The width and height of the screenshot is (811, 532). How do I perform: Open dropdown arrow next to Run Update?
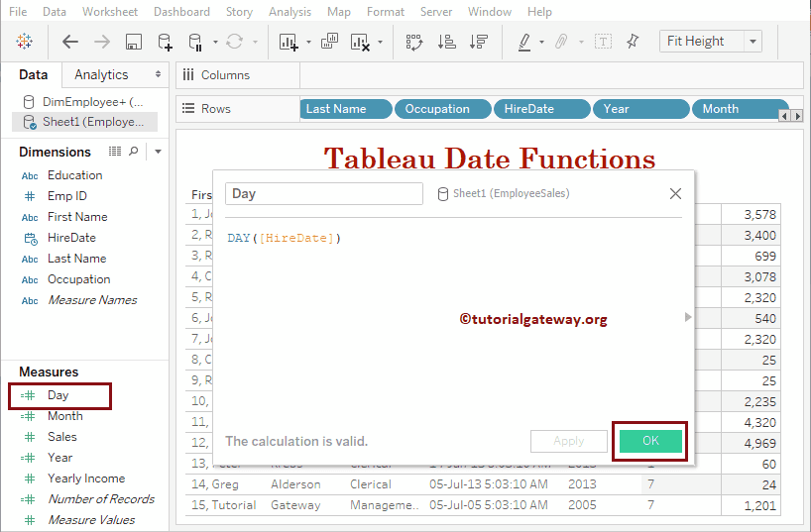pyautogui.click(x=255, y=42)
